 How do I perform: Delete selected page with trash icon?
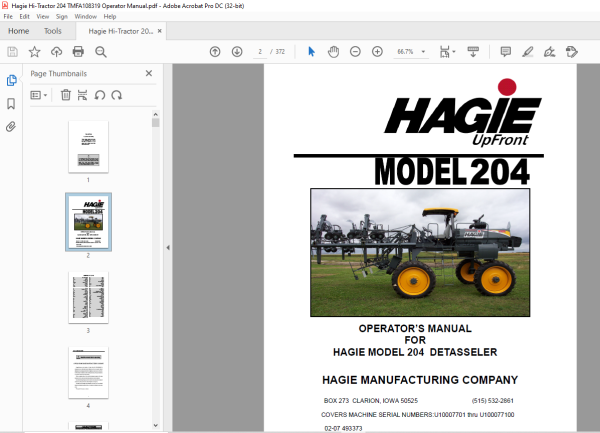pos(66,95)
